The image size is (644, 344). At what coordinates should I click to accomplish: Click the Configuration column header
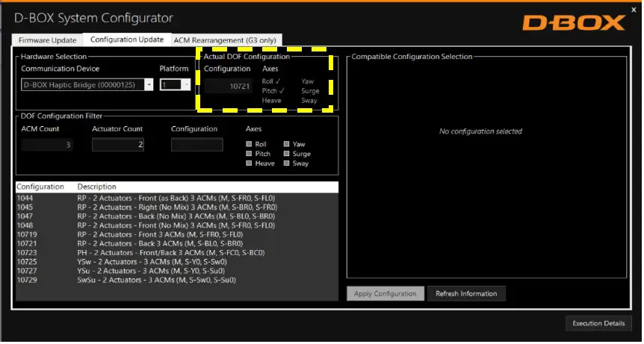tap(40, 187)
